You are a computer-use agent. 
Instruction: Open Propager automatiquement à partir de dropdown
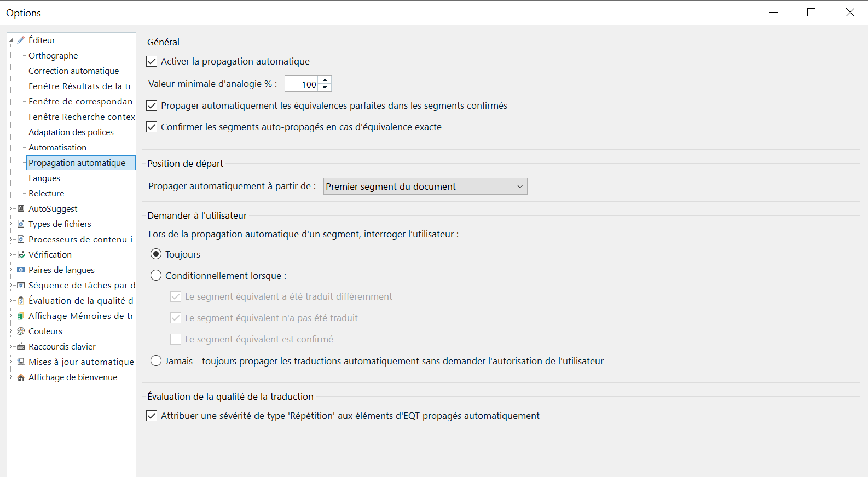425,187
